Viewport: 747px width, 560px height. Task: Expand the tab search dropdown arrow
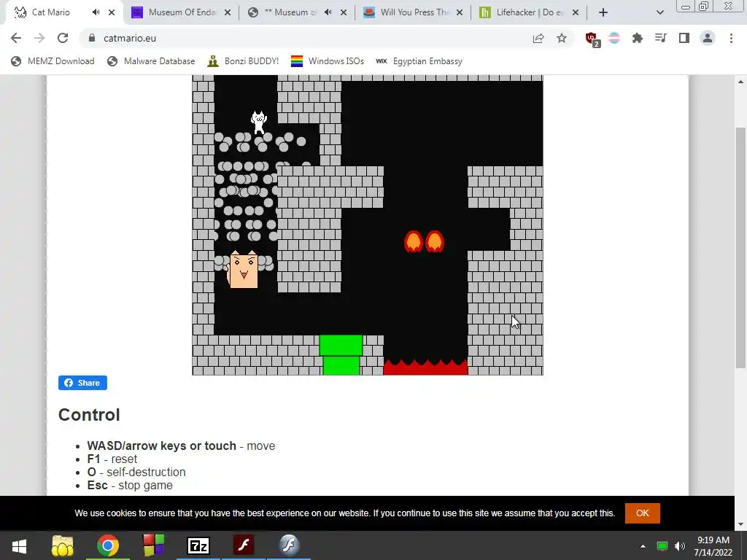pyautogui.click(x=659, y=12)
